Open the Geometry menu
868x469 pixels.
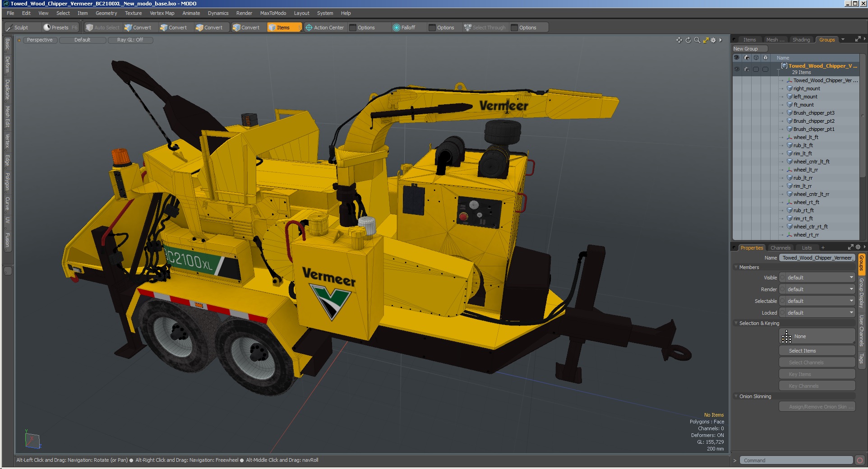click(106, 13)
